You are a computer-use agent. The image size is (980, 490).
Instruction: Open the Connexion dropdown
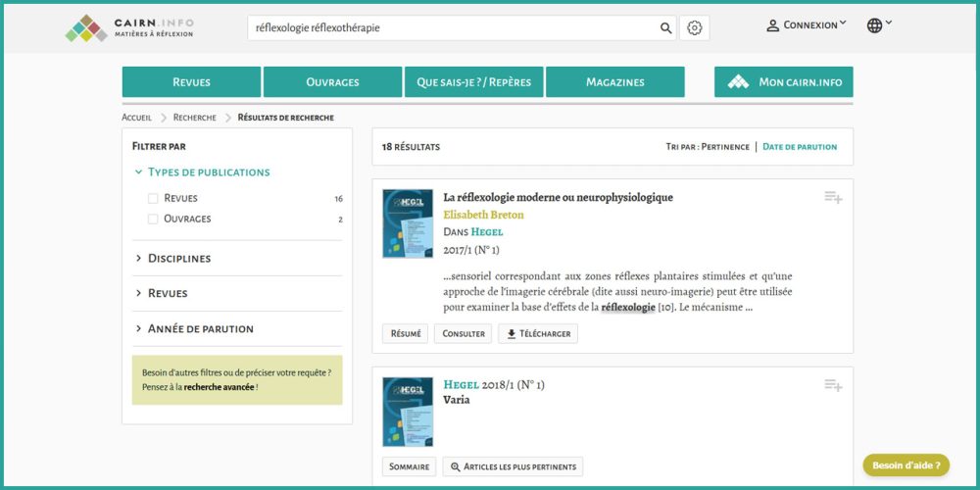pos(807,25)
